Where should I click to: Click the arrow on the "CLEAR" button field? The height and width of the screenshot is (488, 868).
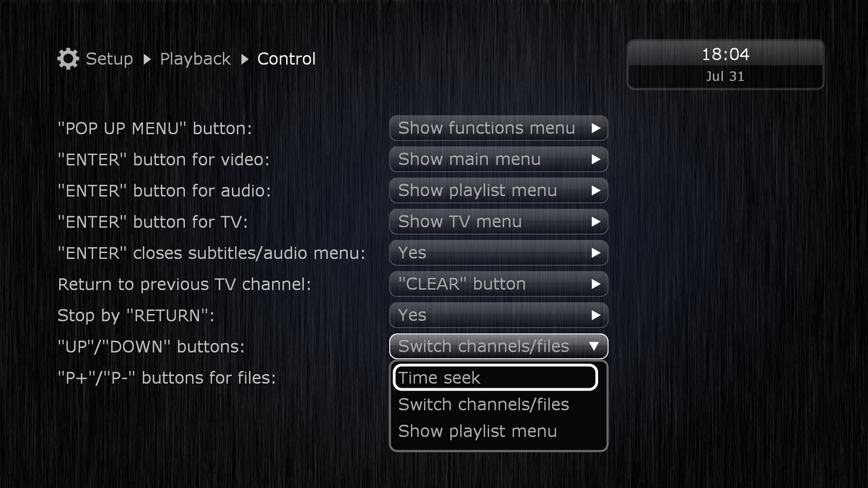(595, 284)
